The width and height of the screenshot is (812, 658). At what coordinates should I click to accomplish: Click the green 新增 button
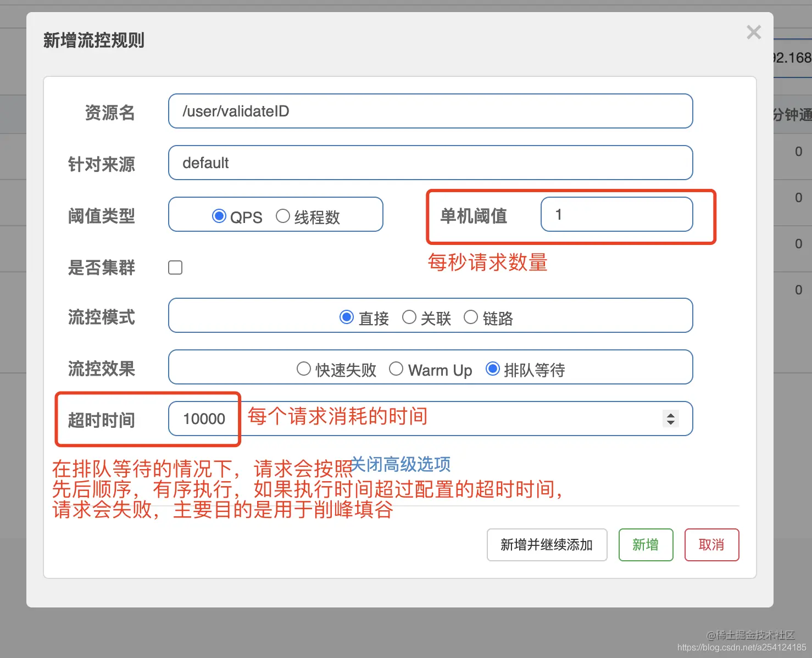pos(646,545)
